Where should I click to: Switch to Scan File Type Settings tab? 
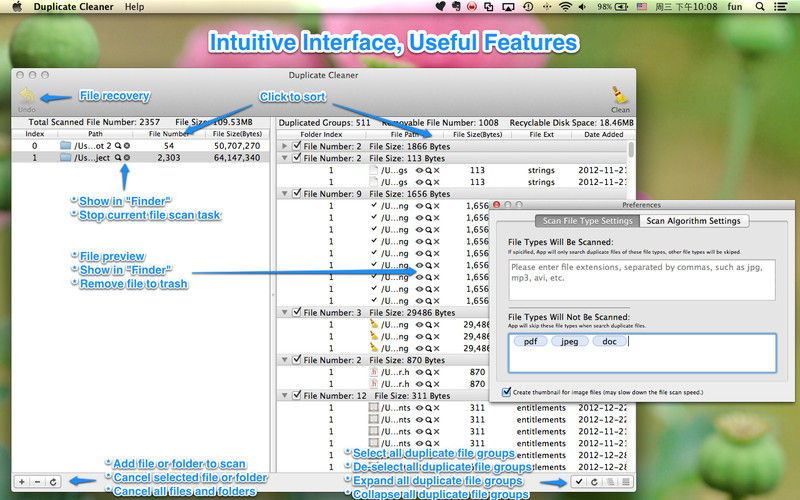(587, 221)
